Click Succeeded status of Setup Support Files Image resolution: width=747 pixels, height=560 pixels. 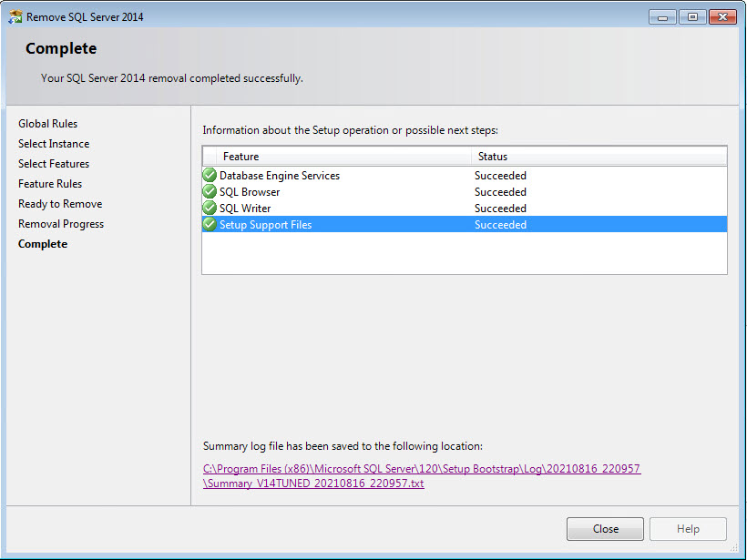500,225
